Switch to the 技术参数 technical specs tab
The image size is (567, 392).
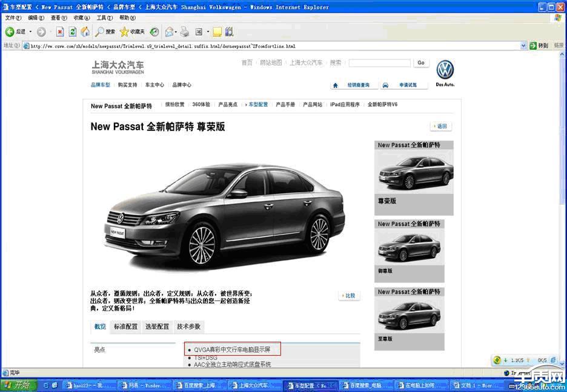tap(189, 327)
